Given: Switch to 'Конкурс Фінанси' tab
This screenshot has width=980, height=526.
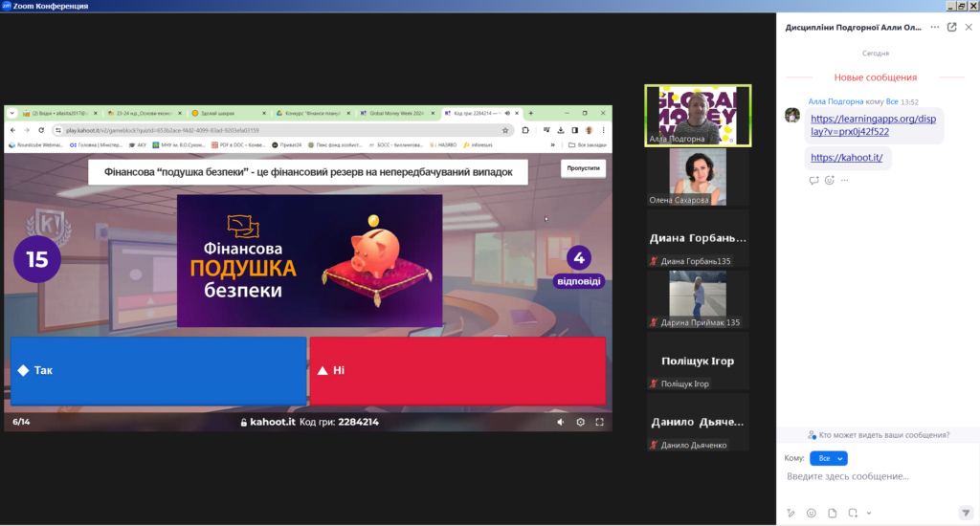Looking at the screenshot, I should pos(313,113).
